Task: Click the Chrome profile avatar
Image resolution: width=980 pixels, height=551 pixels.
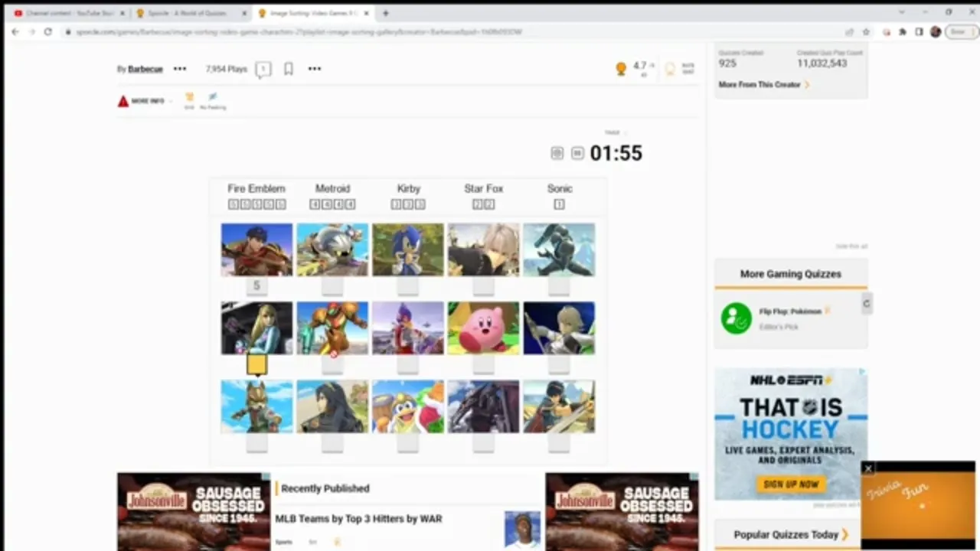Action: (936, 31)
